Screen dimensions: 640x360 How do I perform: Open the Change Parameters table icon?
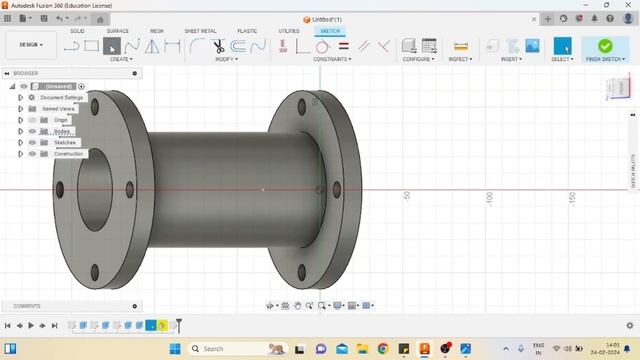click(429, 46)
